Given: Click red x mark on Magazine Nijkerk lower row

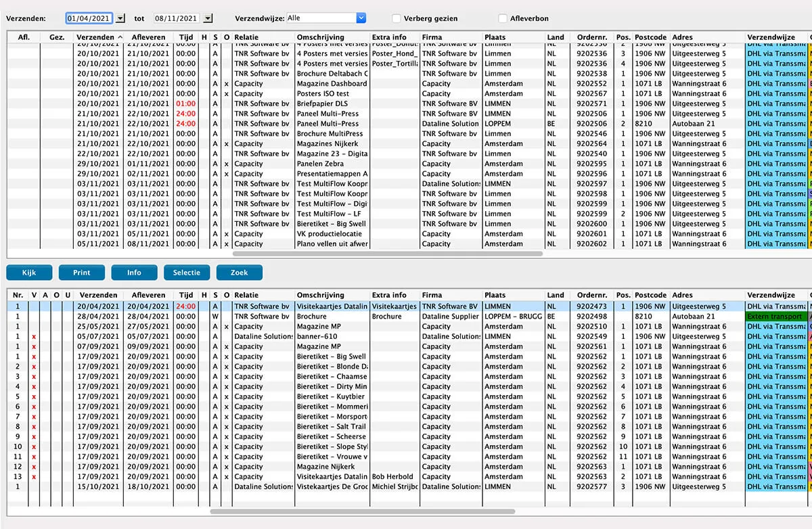Looking at the screenshot, I should [35, 467].
